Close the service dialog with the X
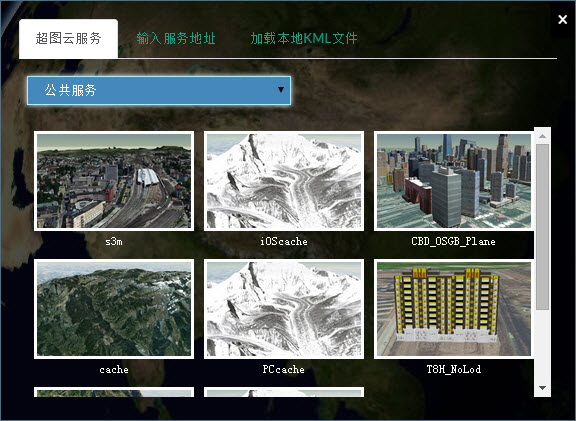This screenshot has width=576, height=421. 562,19
